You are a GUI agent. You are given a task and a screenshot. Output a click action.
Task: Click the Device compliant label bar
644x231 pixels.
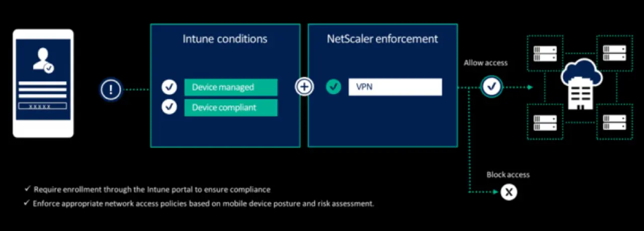(230, 107)
